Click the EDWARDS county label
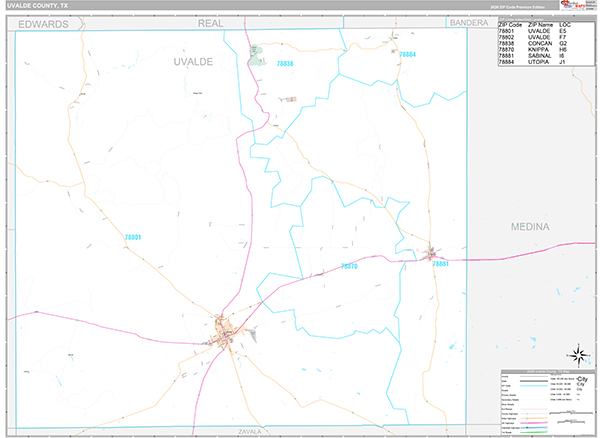The width and height of the screenshot is (600, 438). coord(44,23)
